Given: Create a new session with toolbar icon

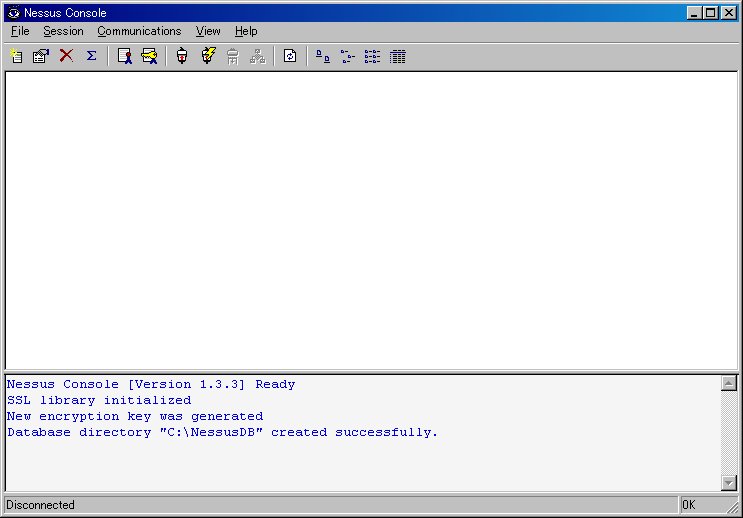Looking at the screenshot, I should point(16,56).
